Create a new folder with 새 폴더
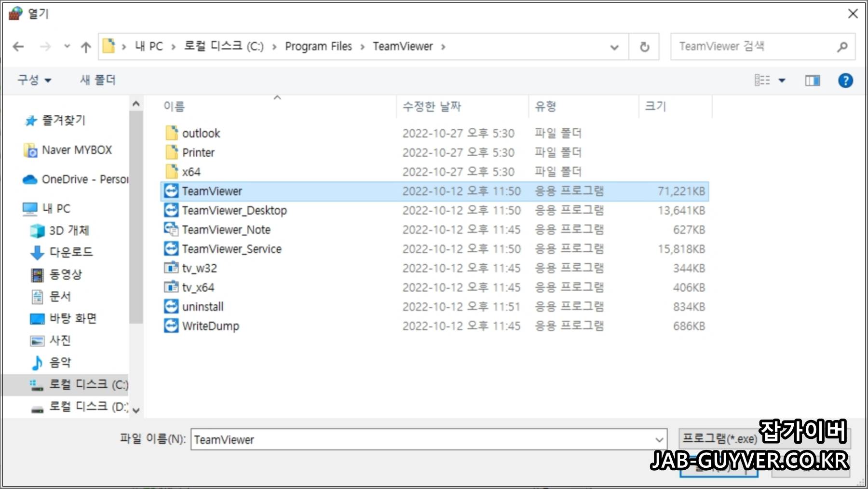Image resolution: width=868 pixels, height=489 pixels. point(98,80)
